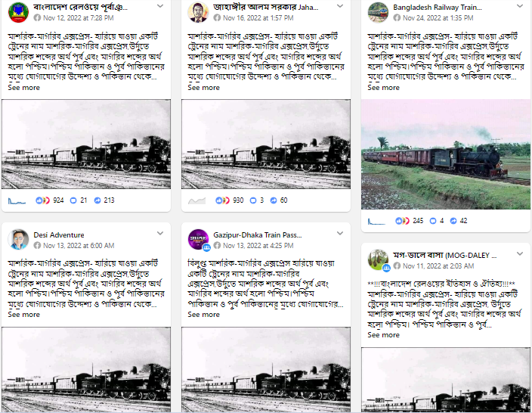Open the Nov 16, 2022 at 1:57 PM timestamp
Viewport: 532px width, 413px height.
pos(258,17)
